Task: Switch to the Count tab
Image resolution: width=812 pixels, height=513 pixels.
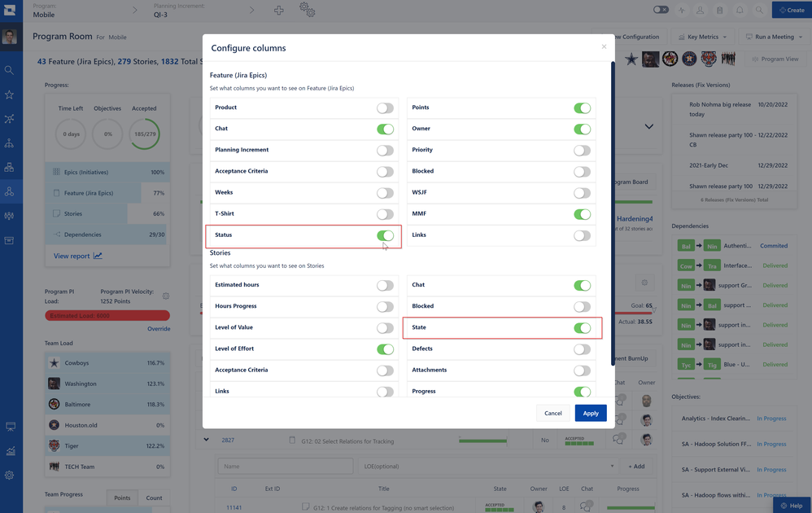Action: coord(154,498)
